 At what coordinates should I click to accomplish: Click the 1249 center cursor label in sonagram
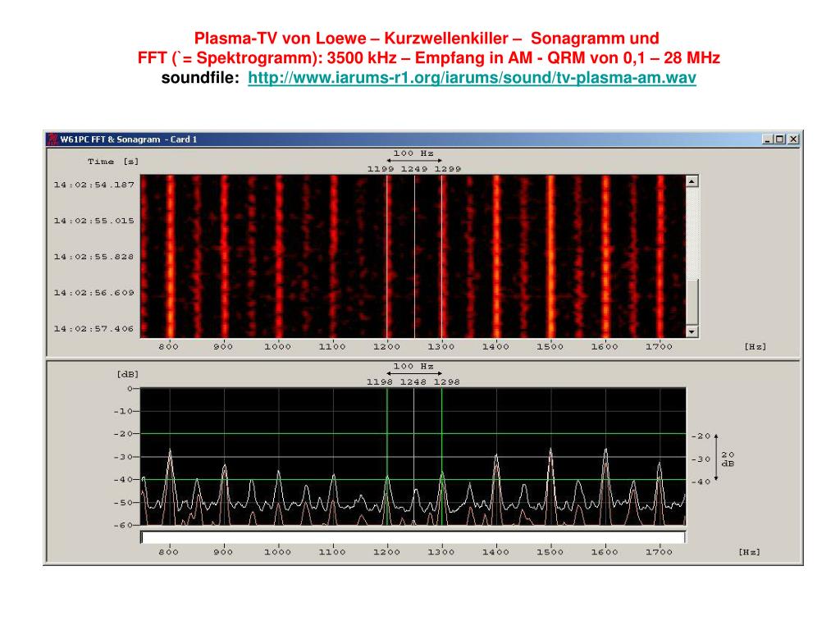(414, 169)
